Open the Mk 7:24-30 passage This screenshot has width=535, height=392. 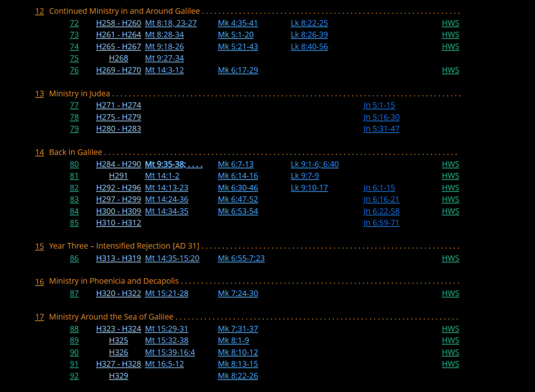(238, 293)
